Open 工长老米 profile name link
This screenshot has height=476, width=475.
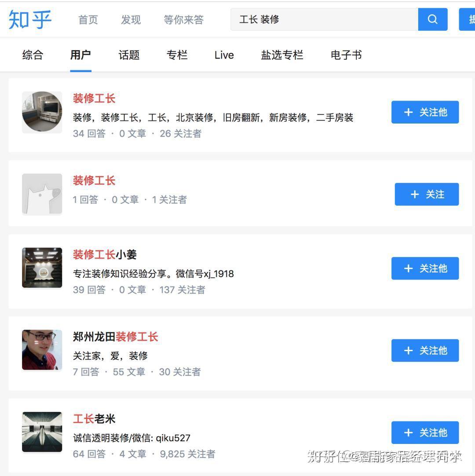point(94,419)
